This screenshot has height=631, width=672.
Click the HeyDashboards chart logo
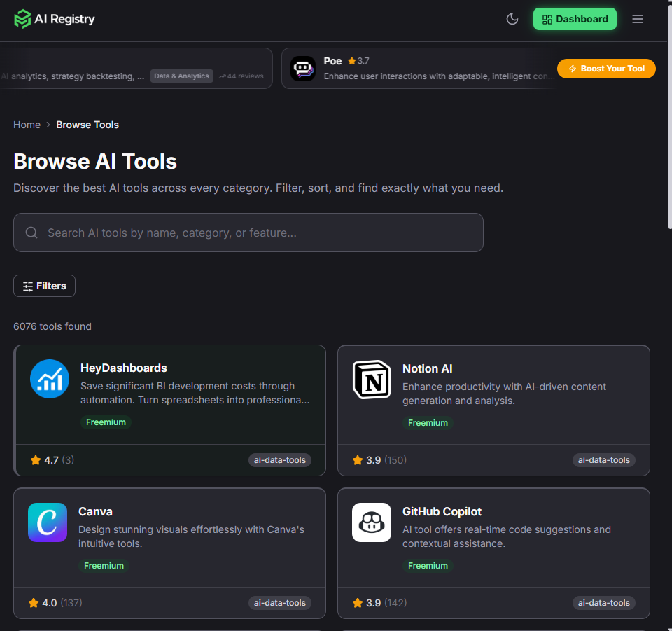(x=49, y=379)
